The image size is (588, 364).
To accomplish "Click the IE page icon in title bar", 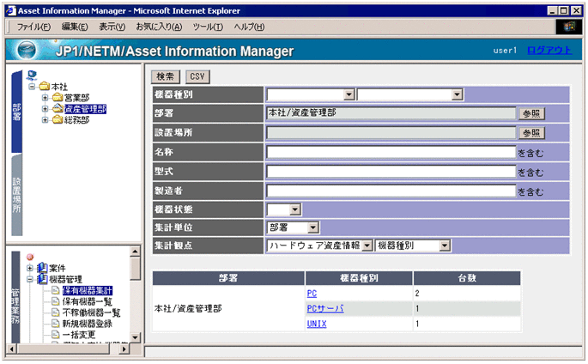I will click(x=11, y=10).
